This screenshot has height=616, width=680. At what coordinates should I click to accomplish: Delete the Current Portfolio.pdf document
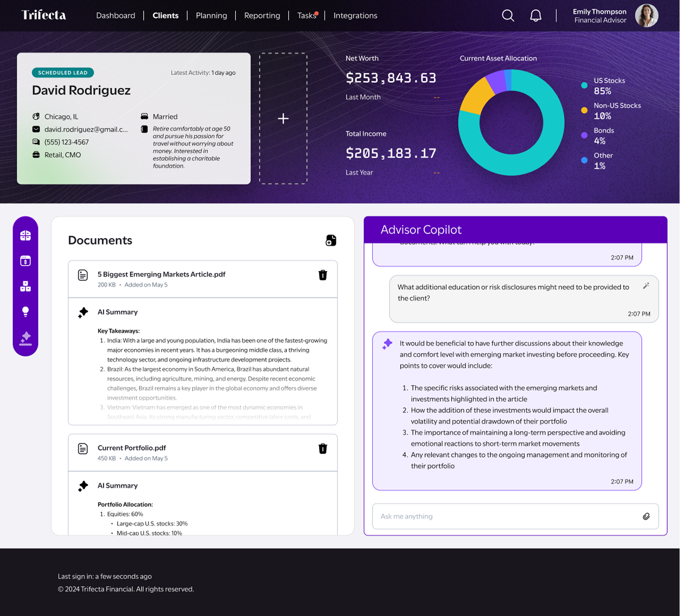(323, 448)
